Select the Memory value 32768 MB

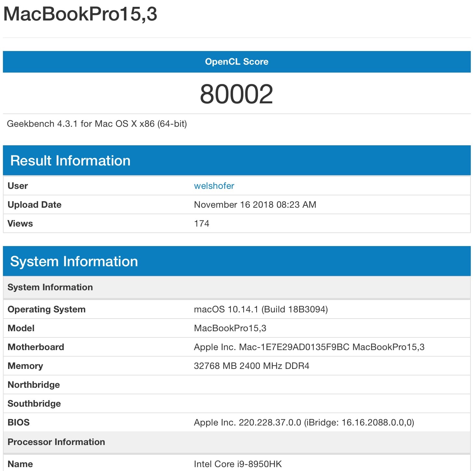tap(252, 366)
